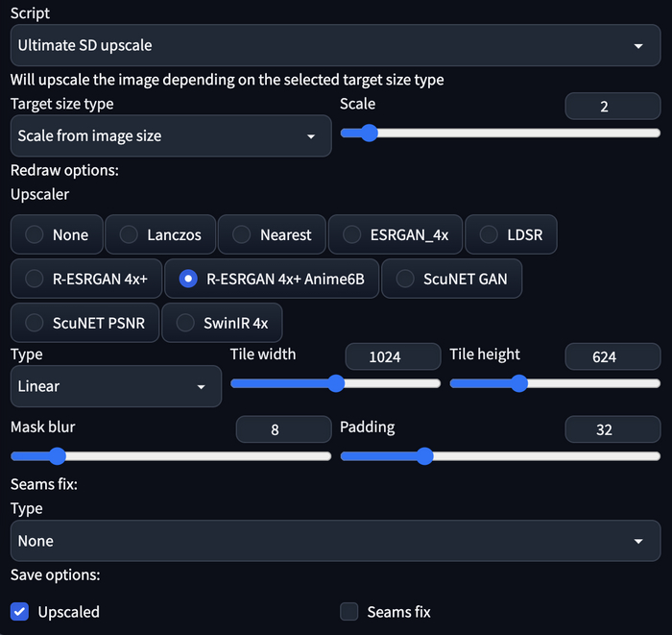Enable the Seams fix save checkbox
The height and width of the screenshot is (635, 672).
pyautogui.click(x=349, y=612)
